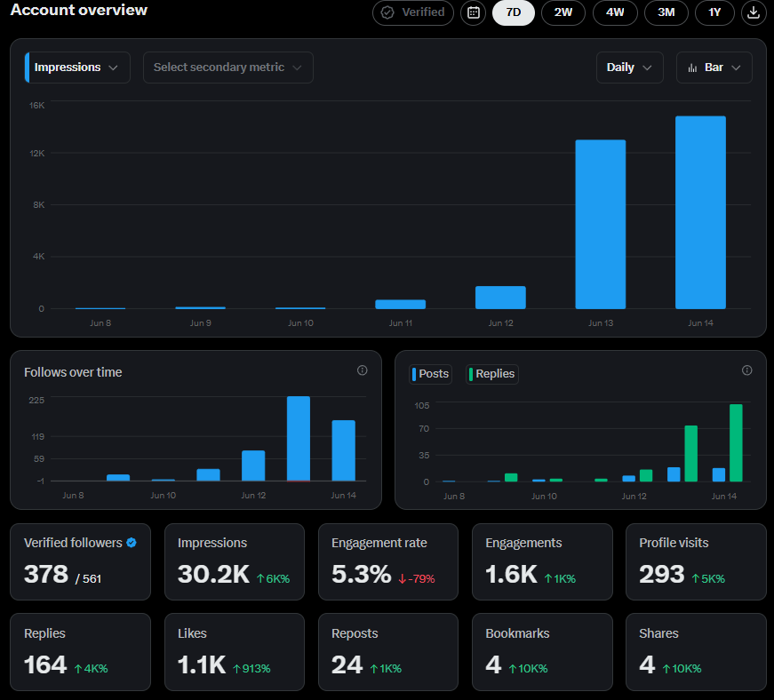This screenshot has height=700, width=774.
Task: Click the Jun 11 impressions bar
Action: 400,305
